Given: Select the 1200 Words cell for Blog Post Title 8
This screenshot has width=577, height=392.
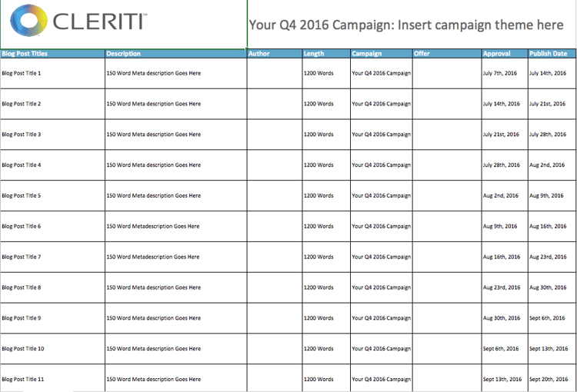Looking at the screenshot, I should (x=326, y=287).
